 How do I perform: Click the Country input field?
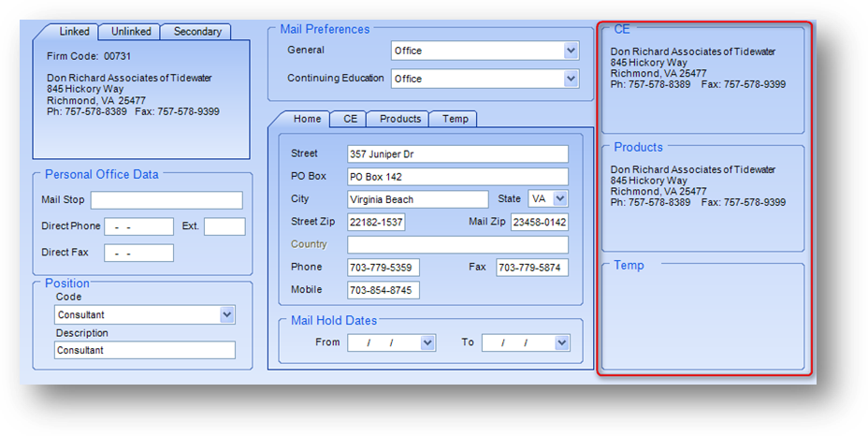pos(457,245)
